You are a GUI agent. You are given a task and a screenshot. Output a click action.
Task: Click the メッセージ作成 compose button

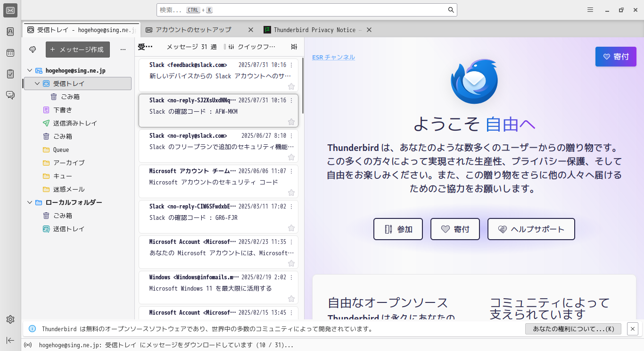point(78,50)
